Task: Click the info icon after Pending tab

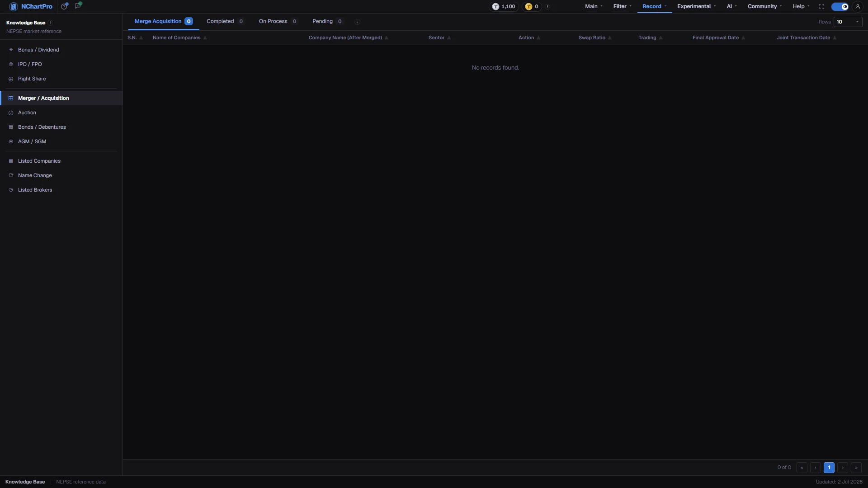Action: [x=357, y=22]
